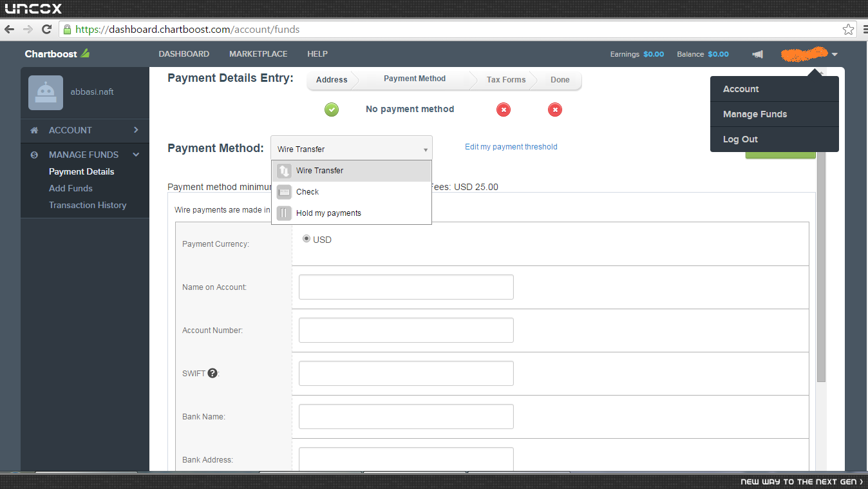Click the Chartboost logo
Screen dimensions: 868x489
[57, 54]
